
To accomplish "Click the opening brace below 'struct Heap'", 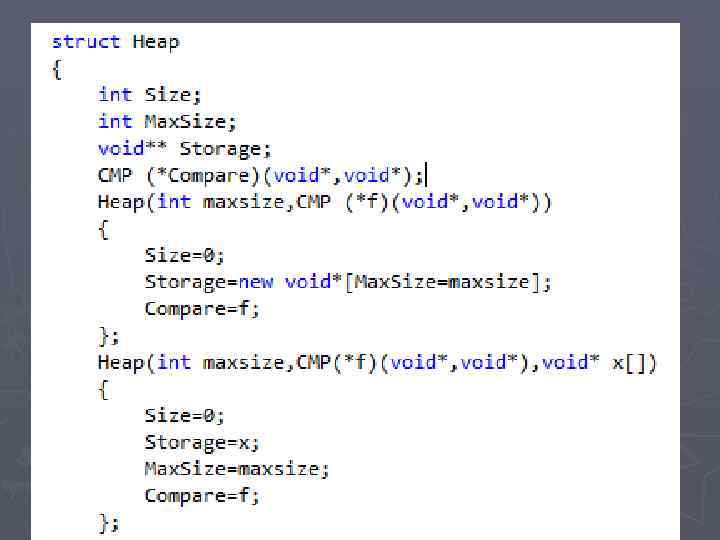I will pos(56,69).
